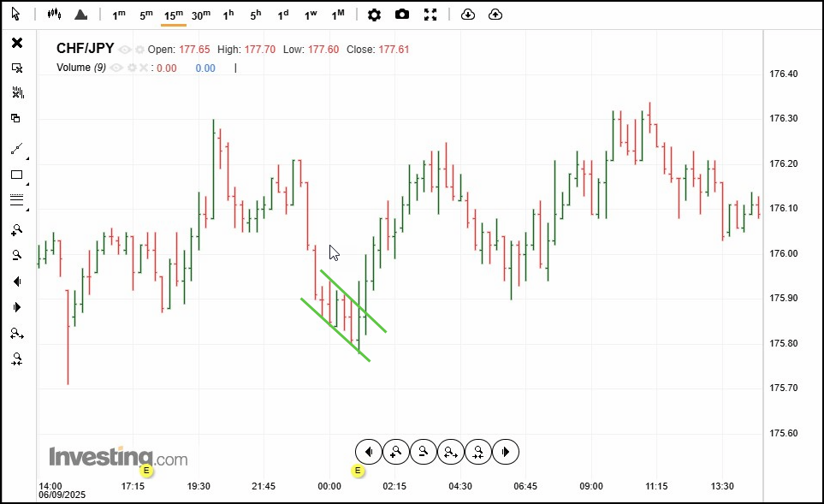Select the 1m timeframe tab
The width and height of the screenshot is (824, 504).
(x=119, y=15)
